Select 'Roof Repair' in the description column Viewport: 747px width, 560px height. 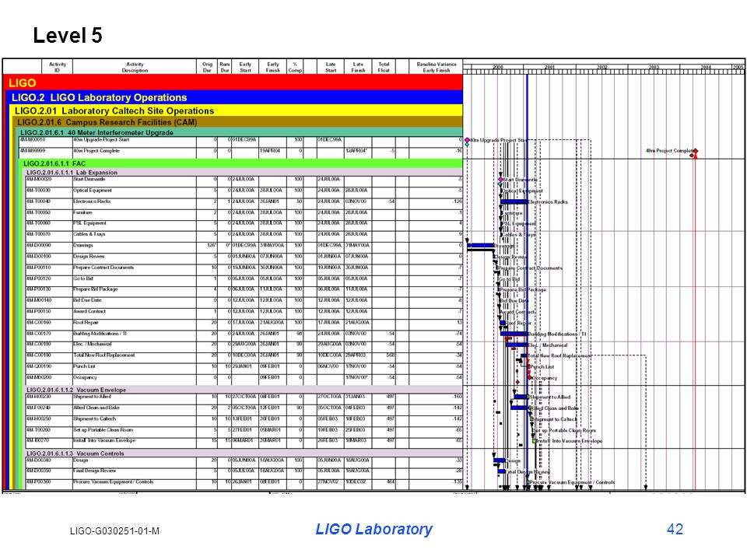coord(86,322)
